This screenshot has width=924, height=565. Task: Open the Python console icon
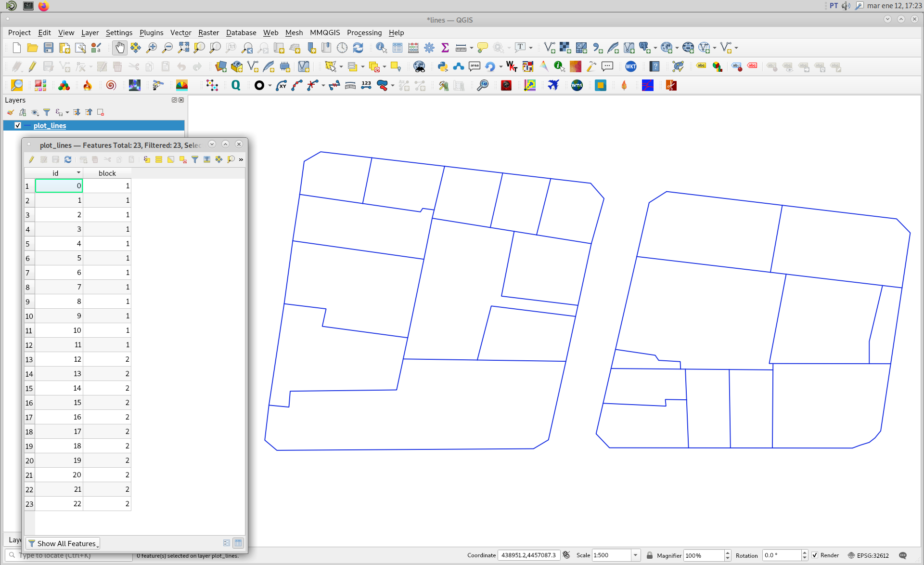point(443,66)
